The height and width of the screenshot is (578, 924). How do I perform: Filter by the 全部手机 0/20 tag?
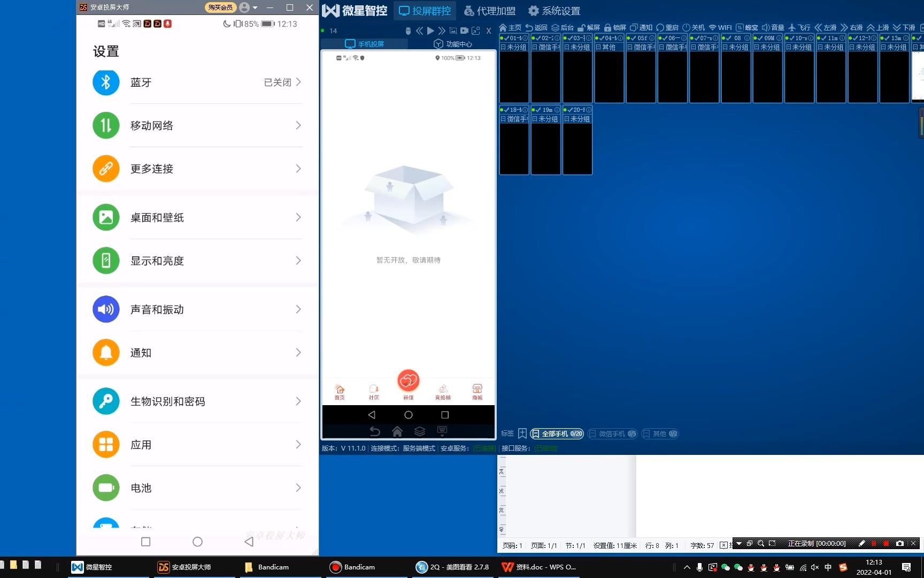[557, 433]
